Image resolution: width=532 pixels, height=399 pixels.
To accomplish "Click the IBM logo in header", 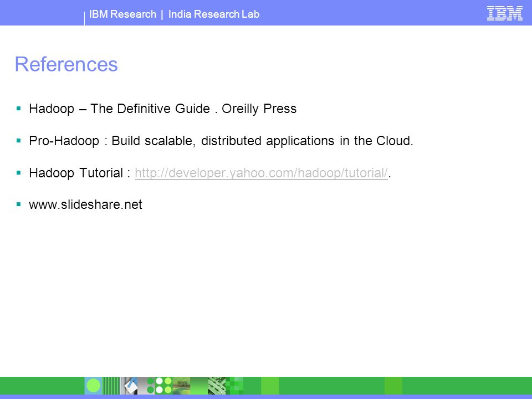I will [x=504, y=13].
